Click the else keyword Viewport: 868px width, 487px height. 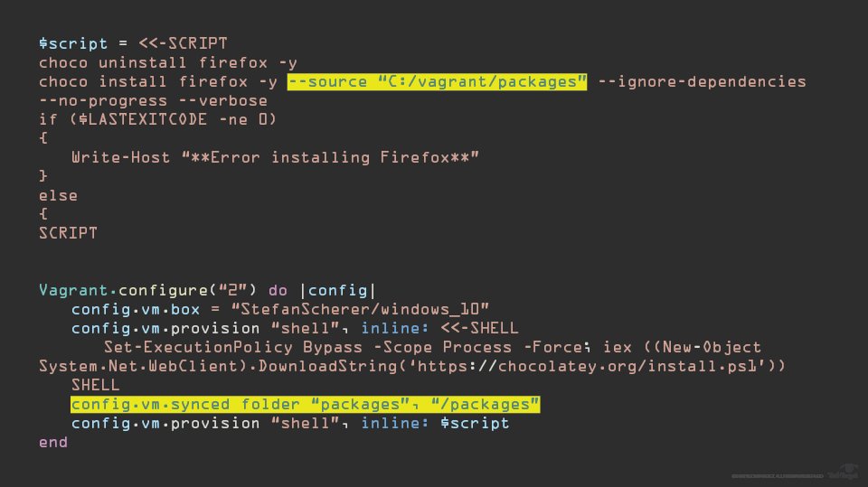point(58,196)
